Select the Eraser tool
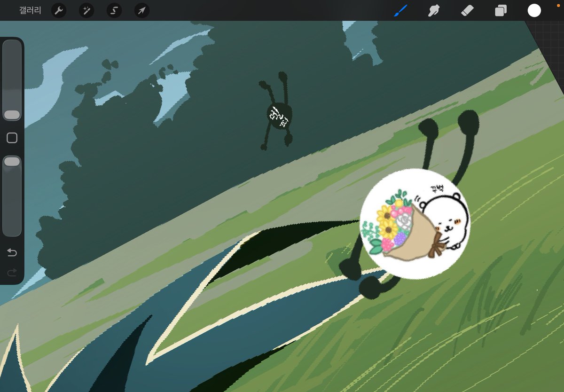Viewport: 564px width, 392px height. coord(467,10)
